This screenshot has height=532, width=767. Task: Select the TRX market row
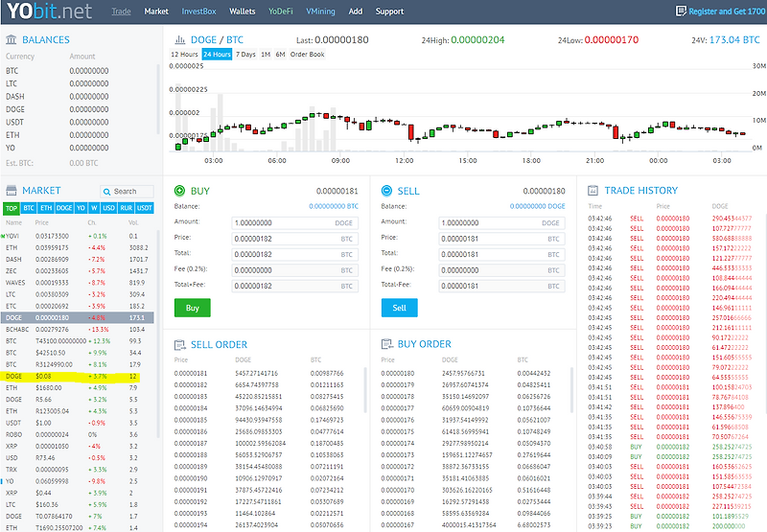tap(78, 470)
